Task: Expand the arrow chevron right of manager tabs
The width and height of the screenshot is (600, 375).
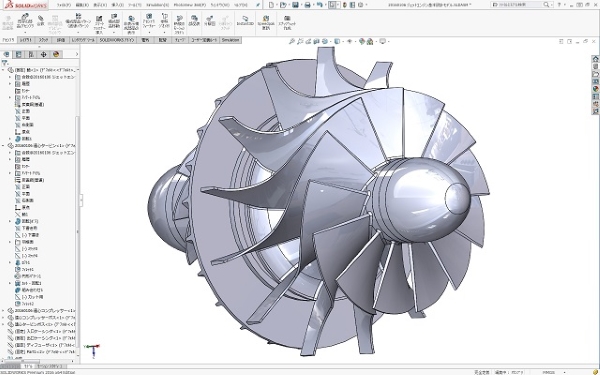Action: (x=77, y=54)
